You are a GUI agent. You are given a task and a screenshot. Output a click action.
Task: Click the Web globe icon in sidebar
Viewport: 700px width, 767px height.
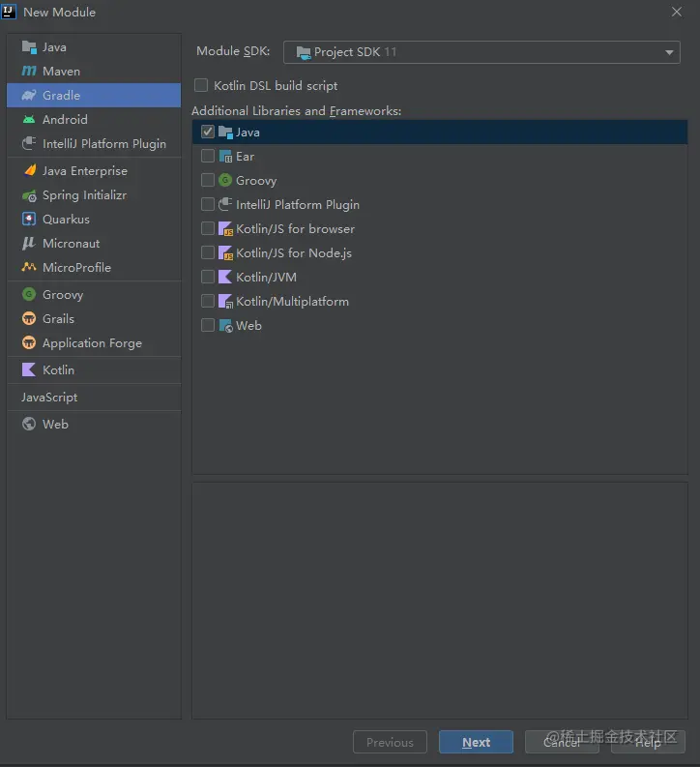click(x=29, y=424)
